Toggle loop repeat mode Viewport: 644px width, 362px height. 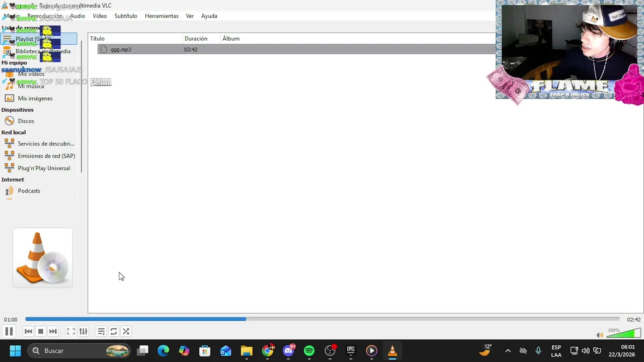(x=114, y=331)
